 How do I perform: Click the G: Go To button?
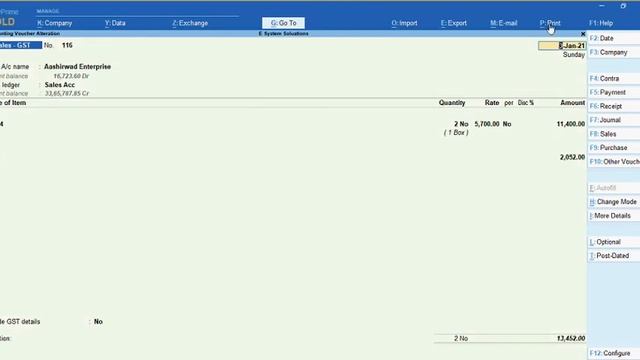(x=283, y=23)
